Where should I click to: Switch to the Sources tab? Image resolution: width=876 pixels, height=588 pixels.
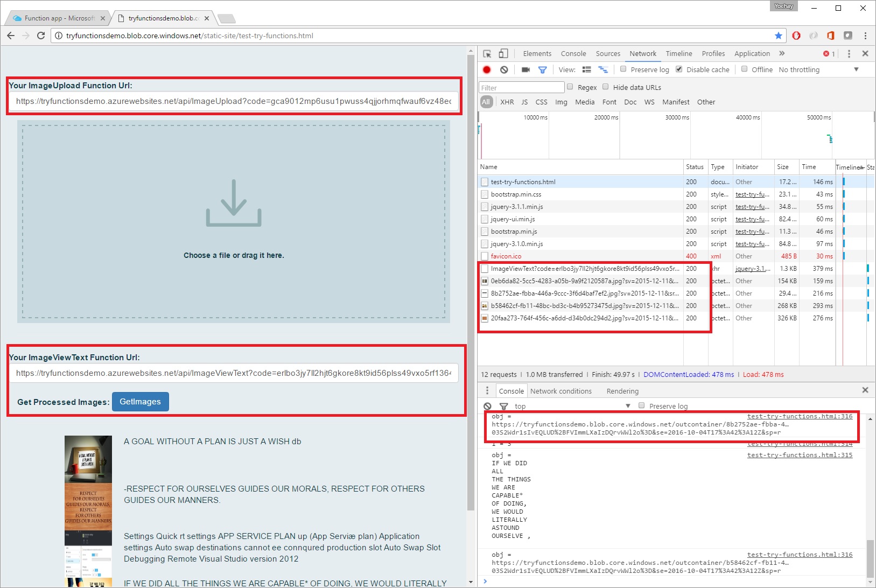[608, 53]
